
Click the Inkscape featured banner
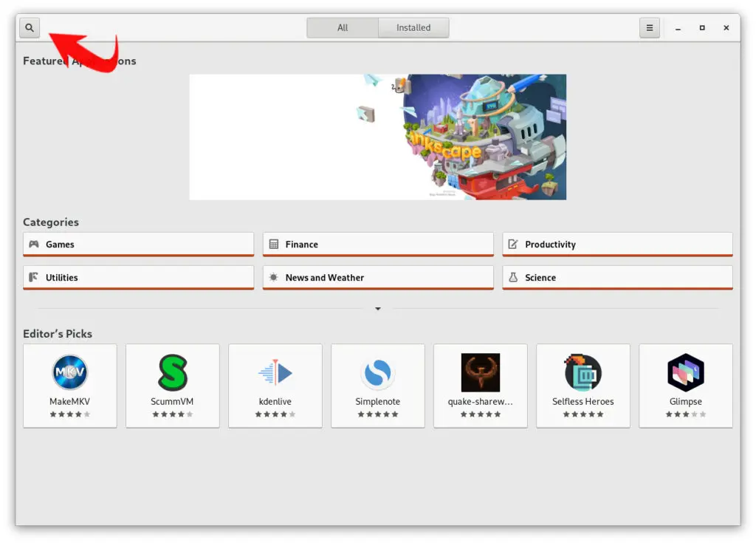click(378, 137)
